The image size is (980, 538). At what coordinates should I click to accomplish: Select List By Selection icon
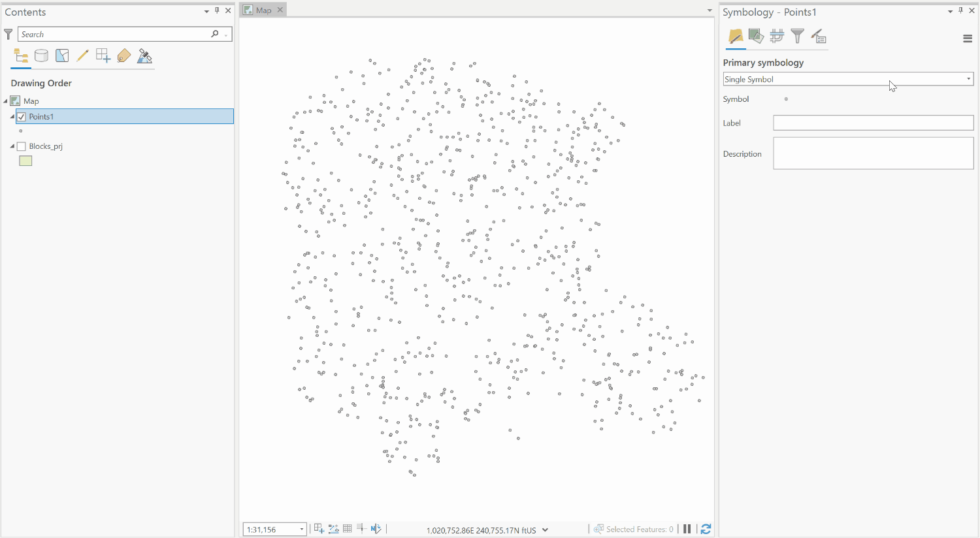tap(62, 56)
